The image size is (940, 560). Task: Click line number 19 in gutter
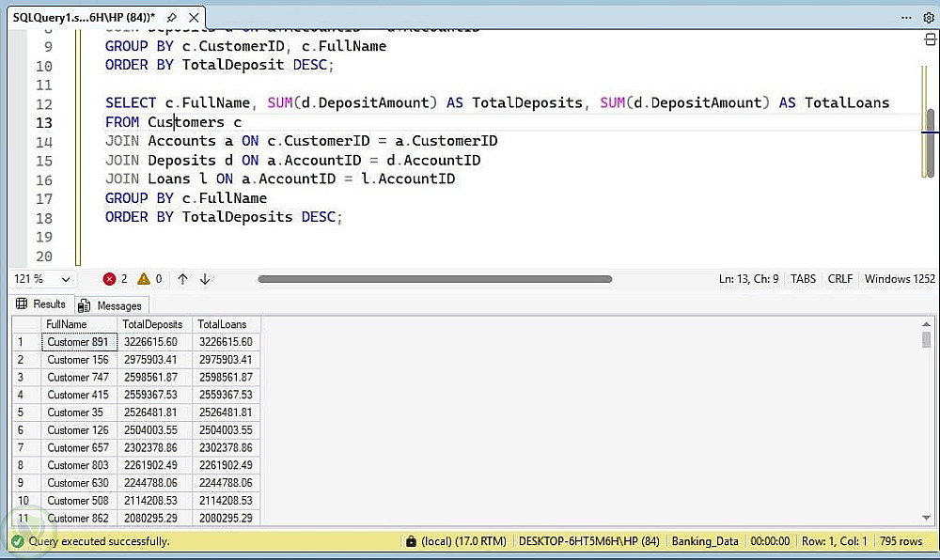44,237
